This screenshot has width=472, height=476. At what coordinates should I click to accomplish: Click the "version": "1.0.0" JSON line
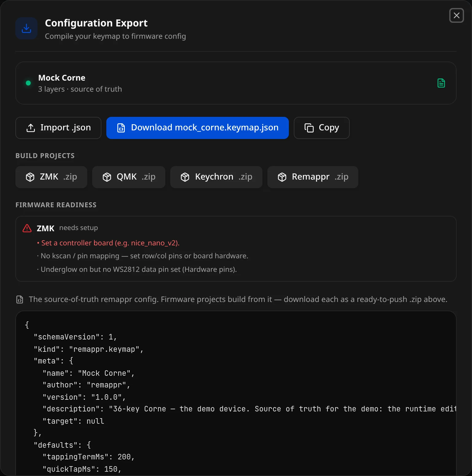(84, 397)
